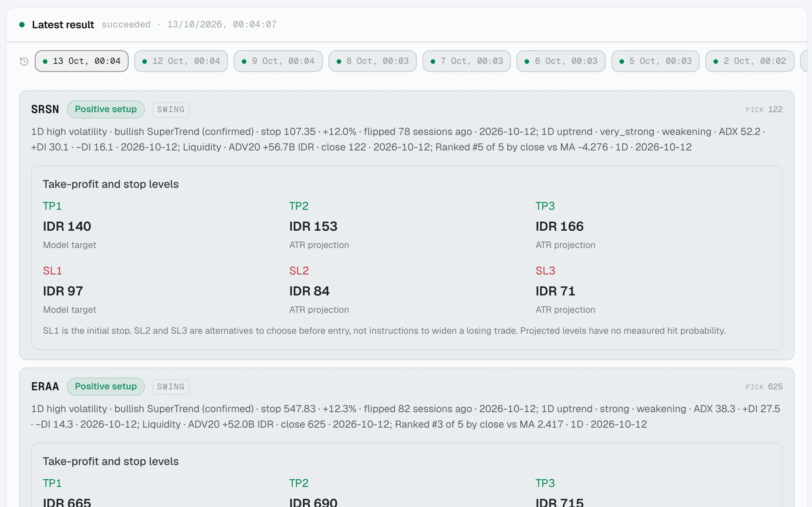The height and width of the screenshot is (507, 812).
Task: Open the 2 Oct, 00:02 run
Action: pyautogui.click(x=750, y=61)
